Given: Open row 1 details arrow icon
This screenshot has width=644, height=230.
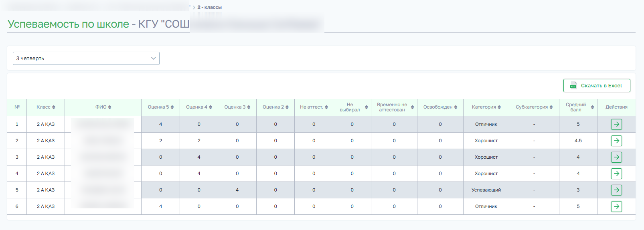Looking at the screenshot, I should 616,124.
